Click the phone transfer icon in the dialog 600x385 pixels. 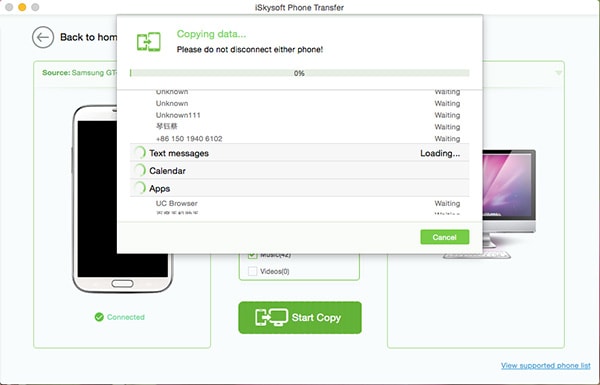click(x=148, y=42)
